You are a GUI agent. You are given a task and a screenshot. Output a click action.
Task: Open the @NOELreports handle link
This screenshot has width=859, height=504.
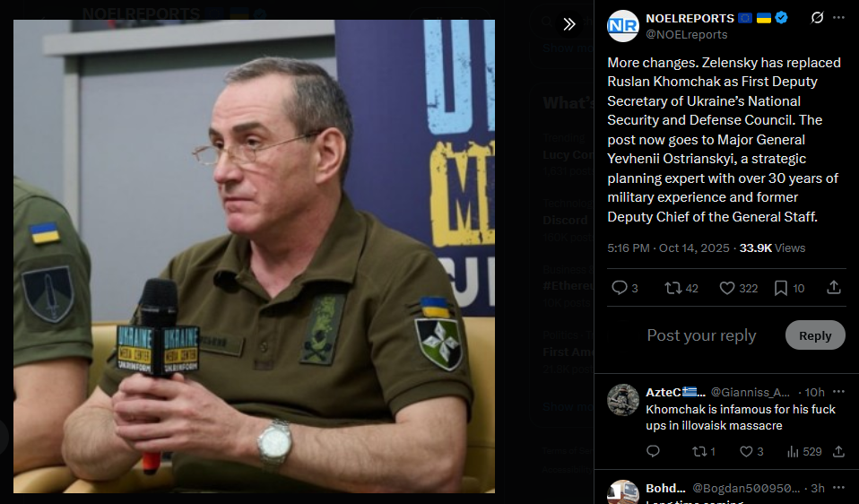coord(687,34)
